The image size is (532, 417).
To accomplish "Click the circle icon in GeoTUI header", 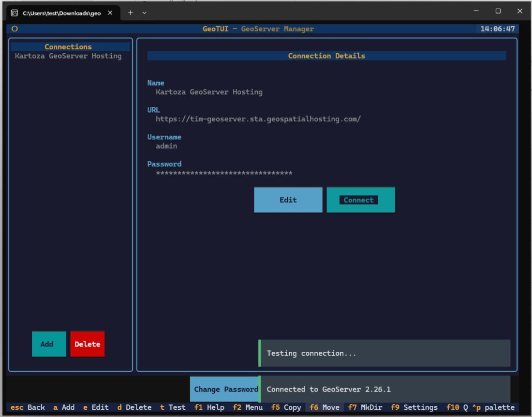I will pos(15,29).
